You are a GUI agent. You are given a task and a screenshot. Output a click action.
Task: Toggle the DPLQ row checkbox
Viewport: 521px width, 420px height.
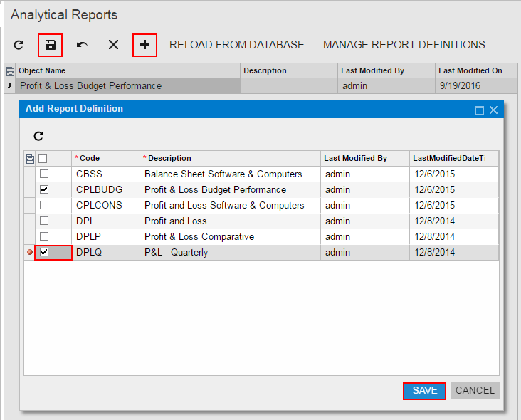44,253
